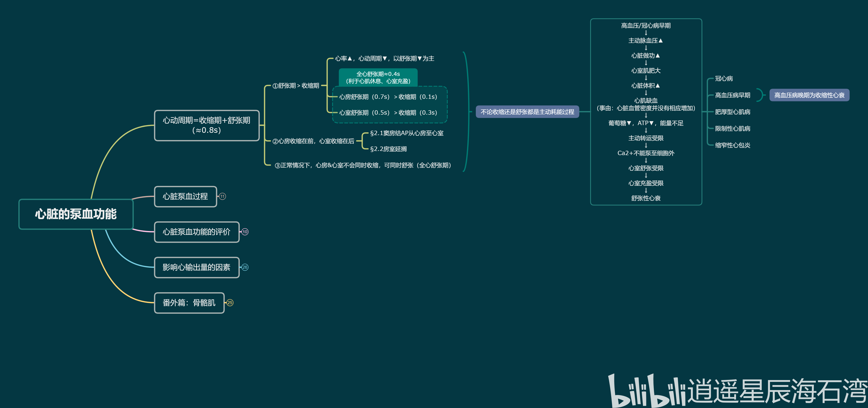Click the 心脏泵血过程 topic box
Viewport: 868px width, 408px height.
pyautogui.click(x=185, y=197)
